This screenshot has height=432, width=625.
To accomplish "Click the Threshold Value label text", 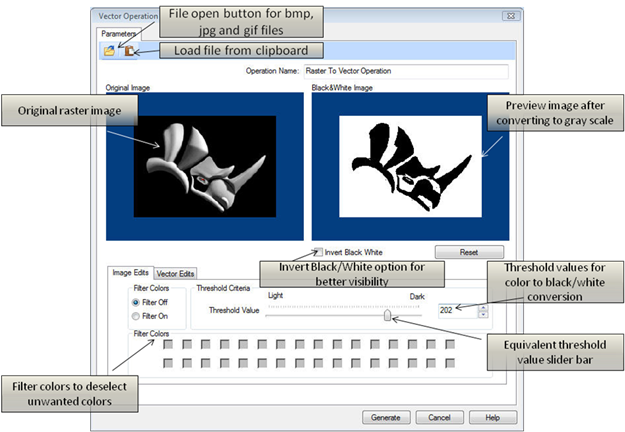I will point(234,310).
